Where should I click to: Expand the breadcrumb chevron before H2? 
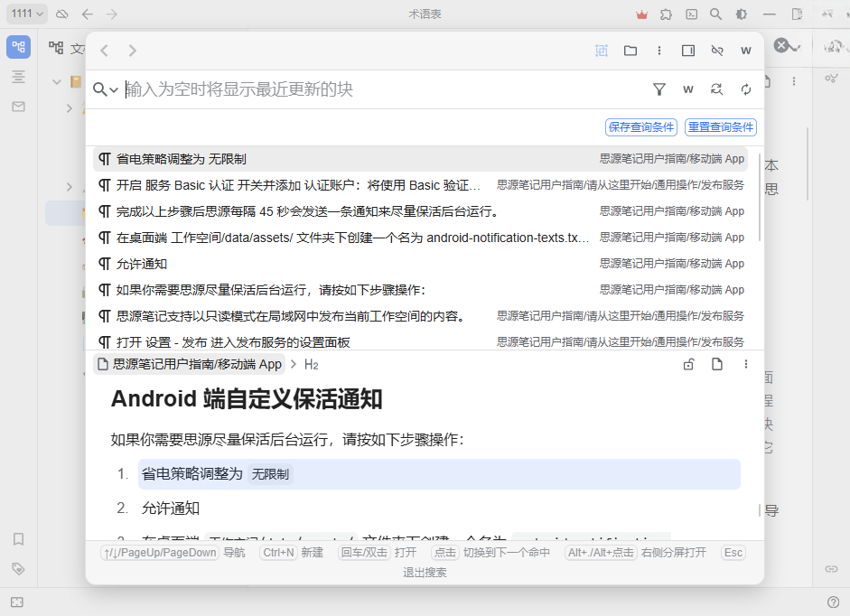(294, 364)
